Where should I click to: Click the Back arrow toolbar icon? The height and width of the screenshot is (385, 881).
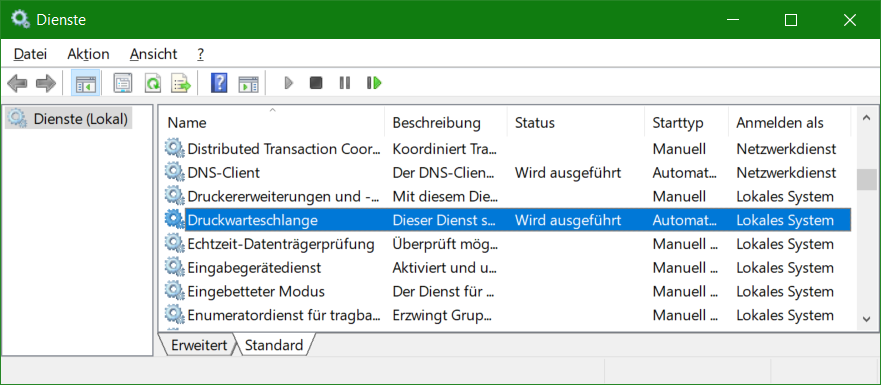[x=17, y=84]
